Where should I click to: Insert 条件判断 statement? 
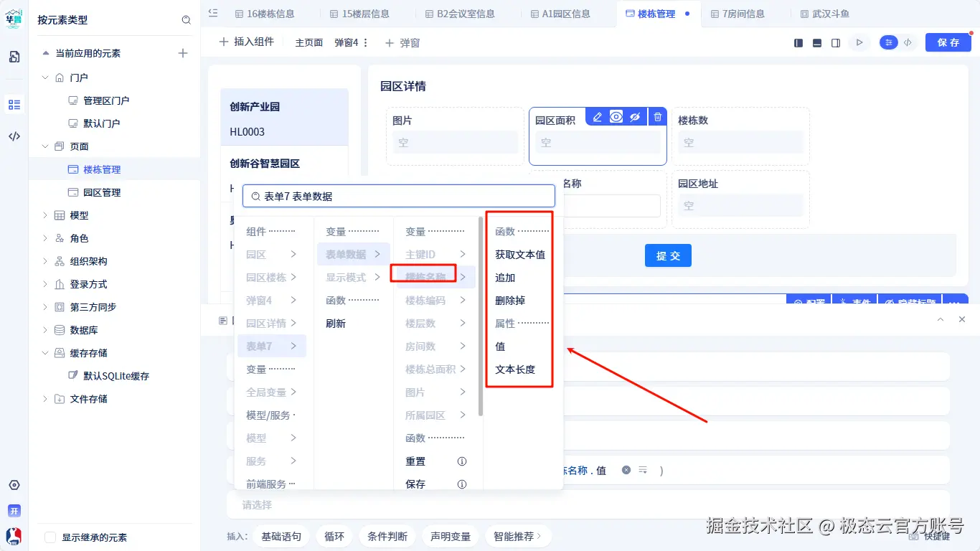pyautogui.click(x=387, y=536)
